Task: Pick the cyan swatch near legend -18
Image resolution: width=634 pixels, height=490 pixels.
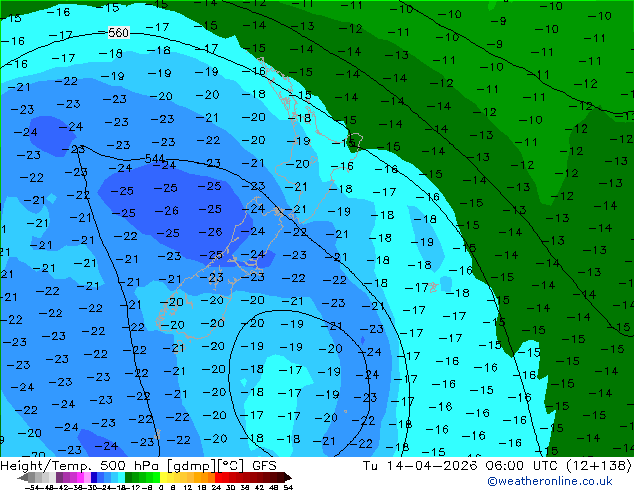Action: click(121, 477)
